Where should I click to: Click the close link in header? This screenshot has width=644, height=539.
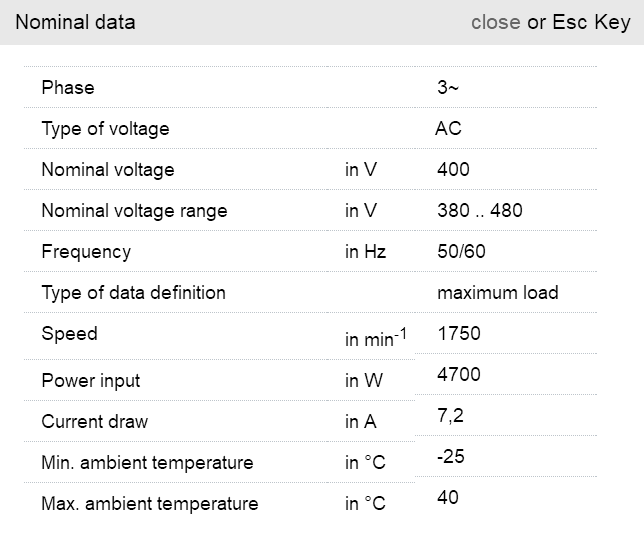coord(495,22)
